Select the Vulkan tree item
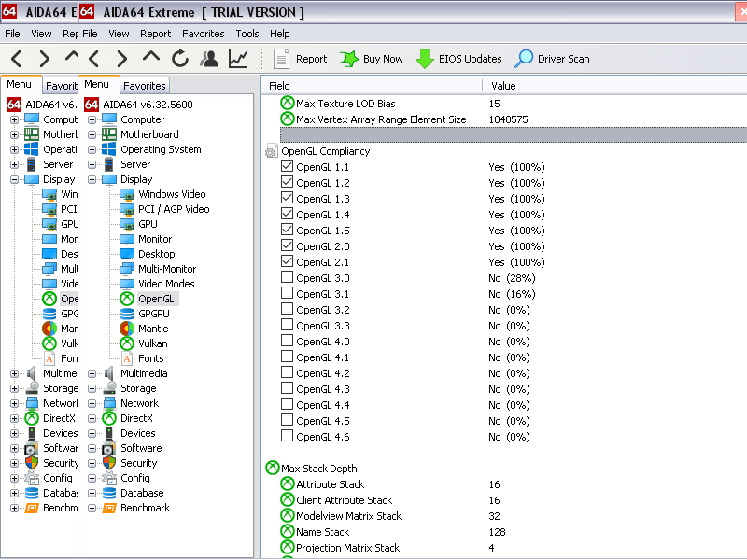 152,343
